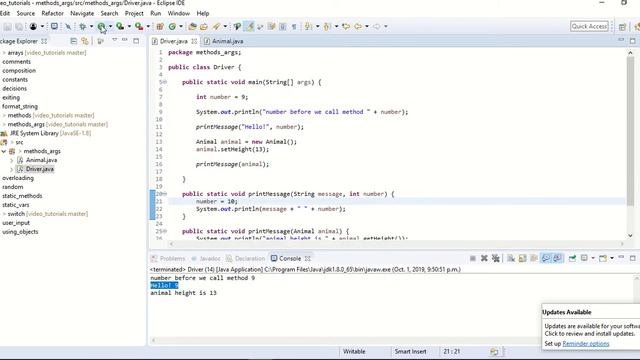Screen dimensions: 640x360
Task: Open the Run dropdown arrow beside play icon
Action: pyautogui.click(x=110, y=27)
